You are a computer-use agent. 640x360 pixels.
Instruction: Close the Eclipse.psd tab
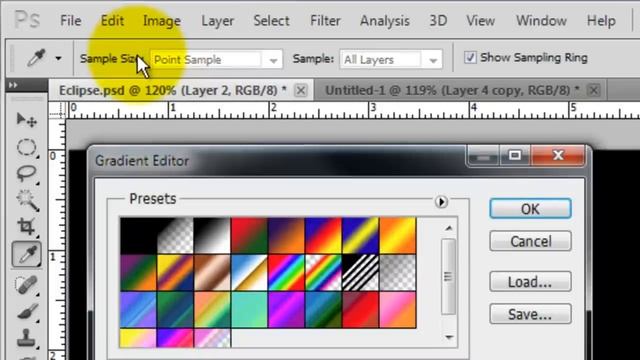tap(301, 90)
